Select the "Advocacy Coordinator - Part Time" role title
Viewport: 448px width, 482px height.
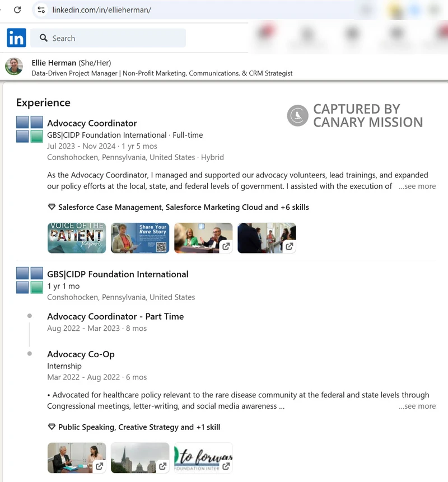(x=115, y=316)
